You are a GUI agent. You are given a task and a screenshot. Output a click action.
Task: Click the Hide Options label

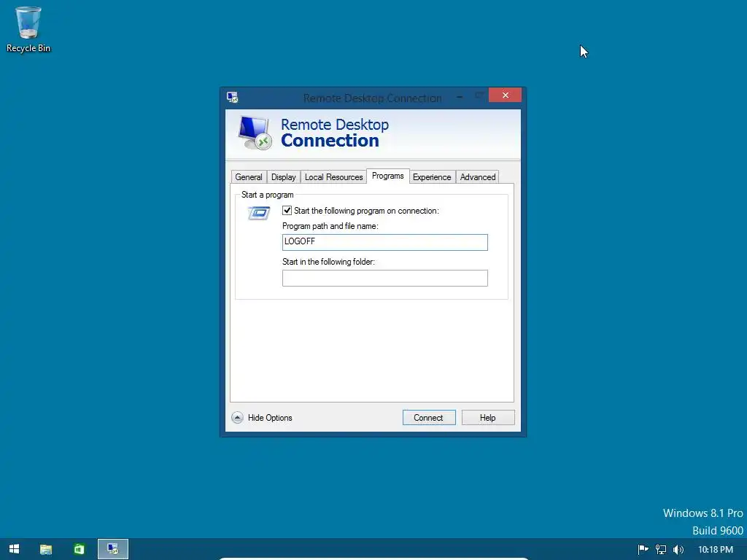pyautogui.click(x=270, y=418)
